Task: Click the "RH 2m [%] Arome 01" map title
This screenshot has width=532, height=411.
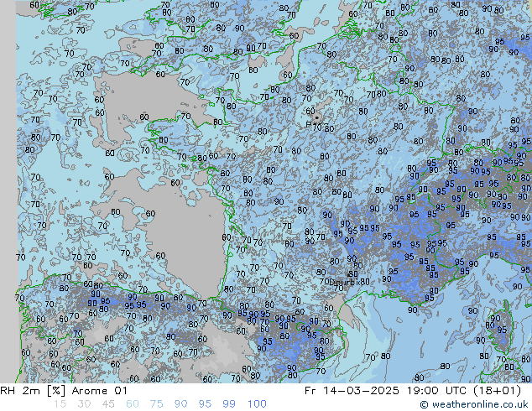Action: click(64, 391)
